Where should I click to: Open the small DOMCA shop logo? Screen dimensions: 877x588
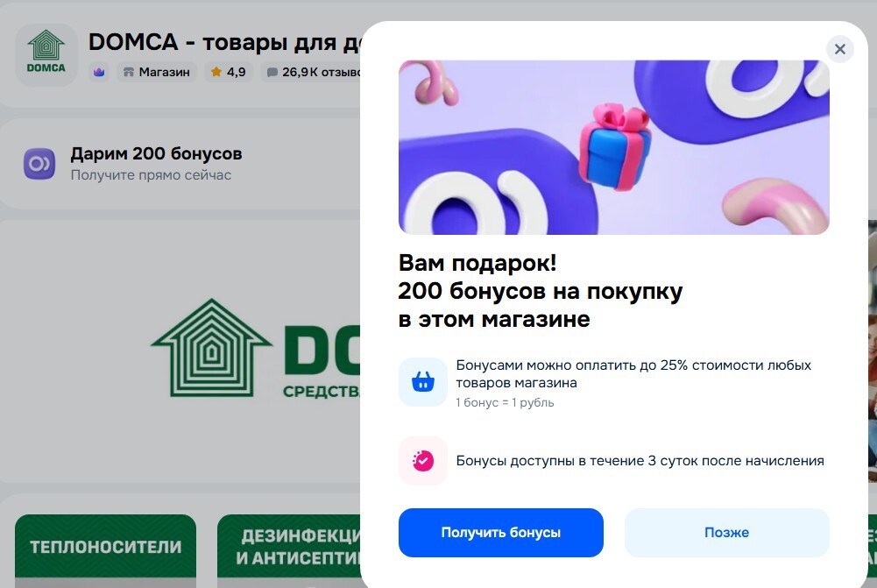pyautogui.click(x=46, y=55)
